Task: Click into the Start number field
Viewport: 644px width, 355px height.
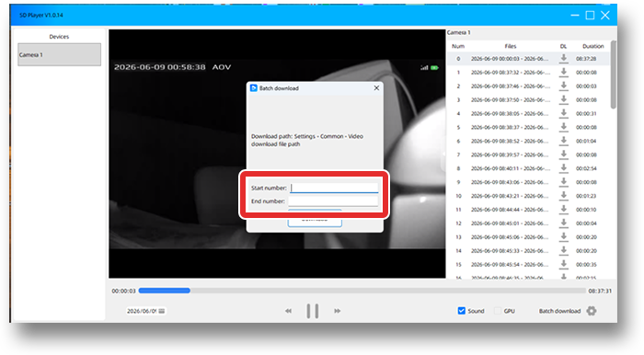Action: [x=334, y=188]
